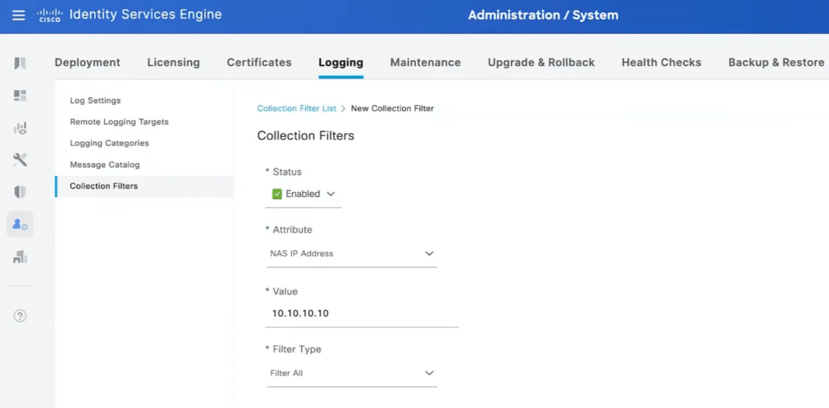829x408 pixels.
Task: Open the Bookmarks sidebar icon
Action: coord(20,63)
